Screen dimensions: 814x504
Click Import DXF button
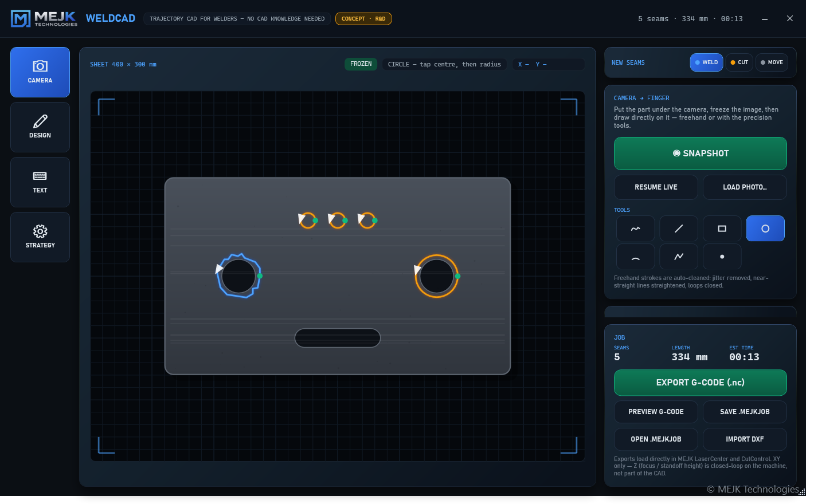745,439
